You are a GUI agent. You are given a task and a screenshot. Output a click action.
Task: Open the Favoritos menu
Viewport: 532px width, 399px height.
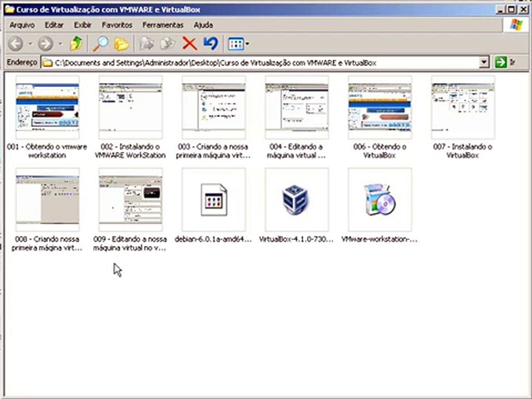(x=117, y=25)
